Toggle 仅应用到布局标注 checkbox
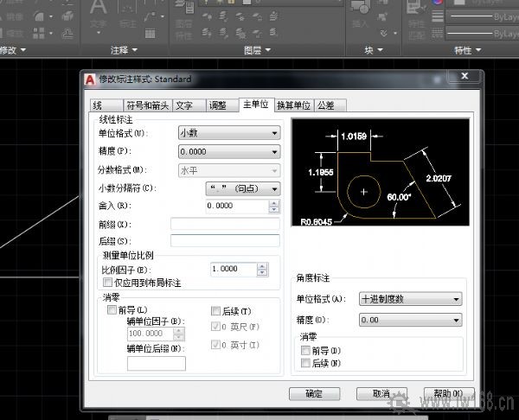Image resolution: width=519 pixels, height=420 pixels. (x=107, y=282)
